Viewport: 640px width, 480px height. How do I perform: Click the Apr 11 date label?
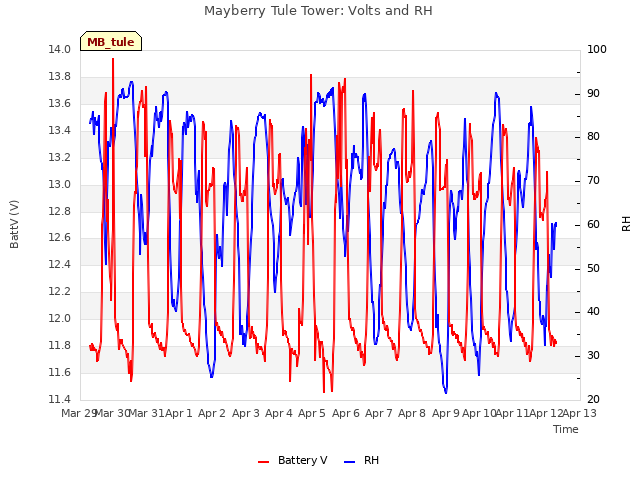(513, 413)
